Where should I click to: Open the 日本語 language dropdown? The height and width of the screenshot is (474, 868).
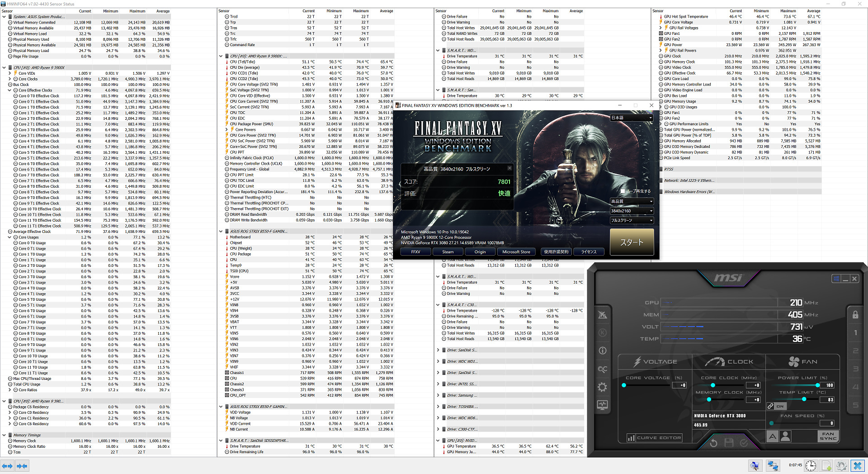point(631,118)
